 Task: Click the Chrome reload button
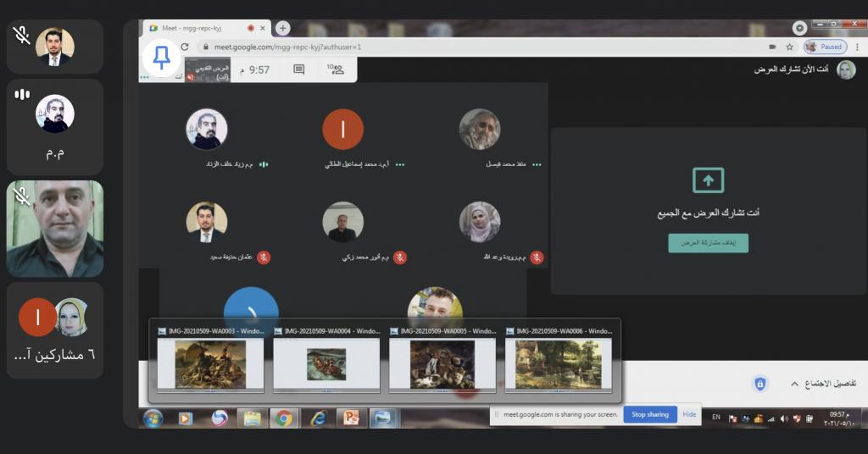tap(185, 47)
